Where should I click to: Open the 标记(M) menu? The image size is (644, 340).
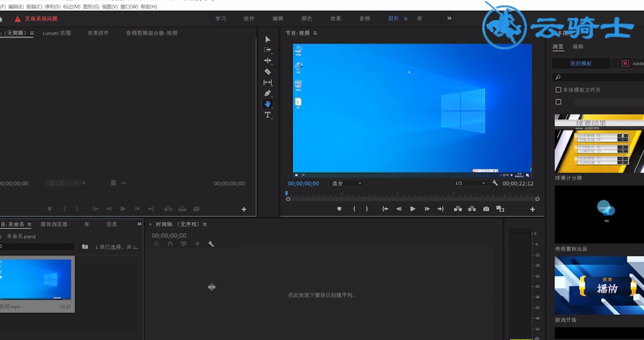pos(72,7)
